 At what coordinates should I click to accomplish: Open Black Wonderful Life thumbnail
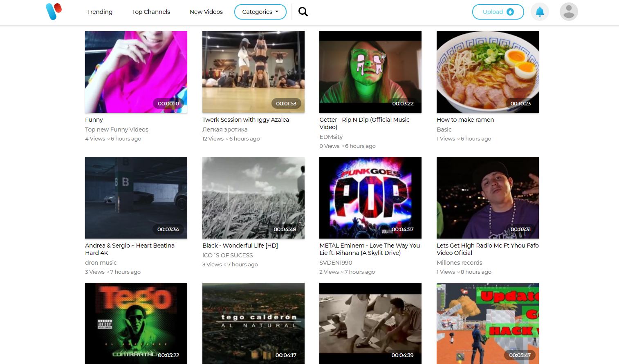coord(253,198)
